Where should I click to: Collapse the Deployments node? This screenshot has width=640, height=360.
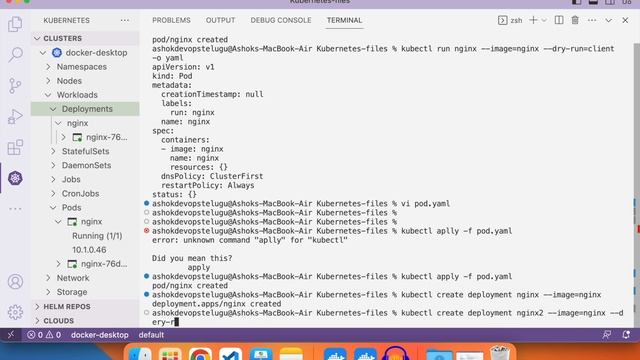pos(53,109)
